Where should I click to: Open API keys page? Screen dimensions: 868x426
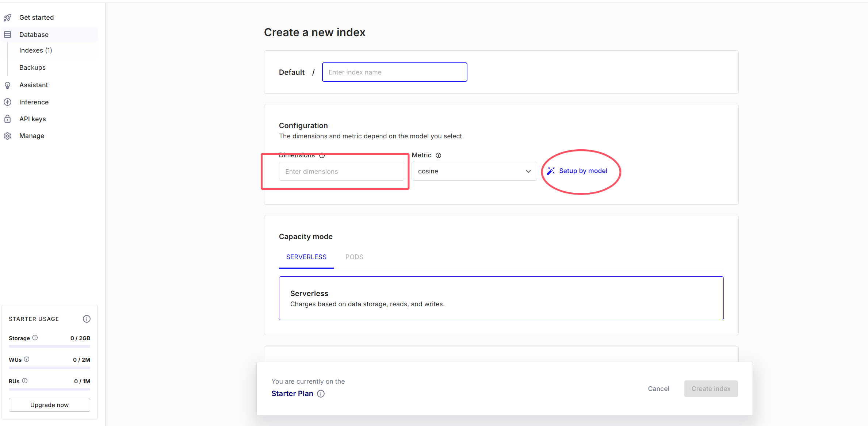(x=32, y=119)
